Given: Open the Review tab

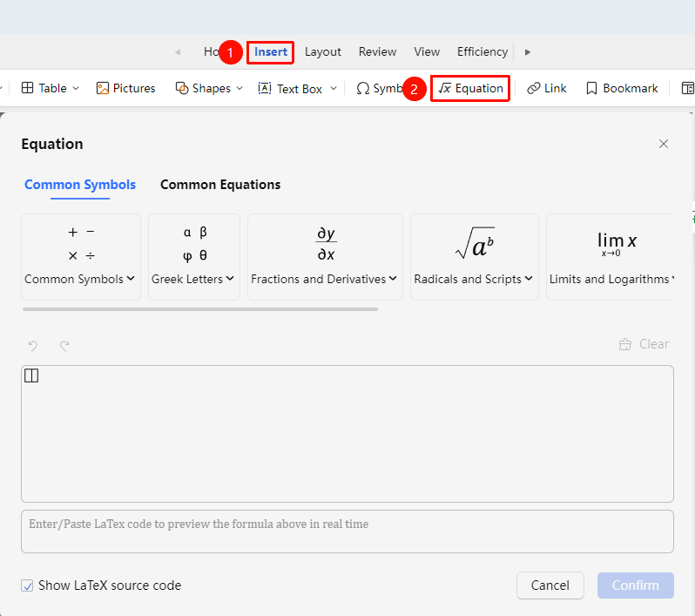Looking at the screenshot, I should [377, 52].
